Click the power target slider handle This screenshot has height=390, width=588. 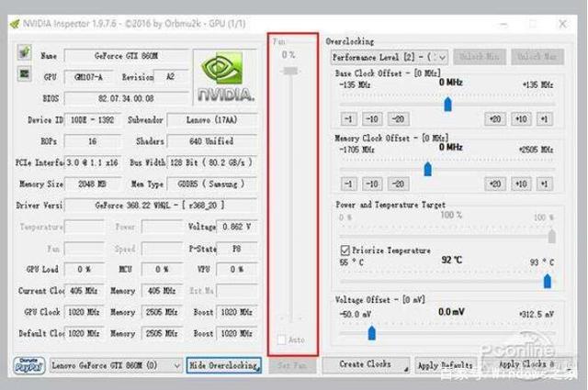[x=551, y=237]
